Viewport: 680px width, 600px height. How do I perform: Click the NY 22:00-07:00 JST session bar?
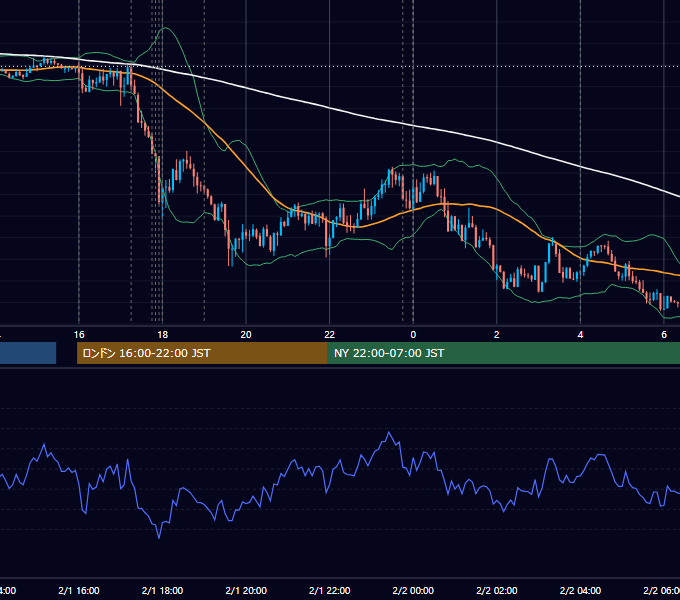(x=503, y=353)
